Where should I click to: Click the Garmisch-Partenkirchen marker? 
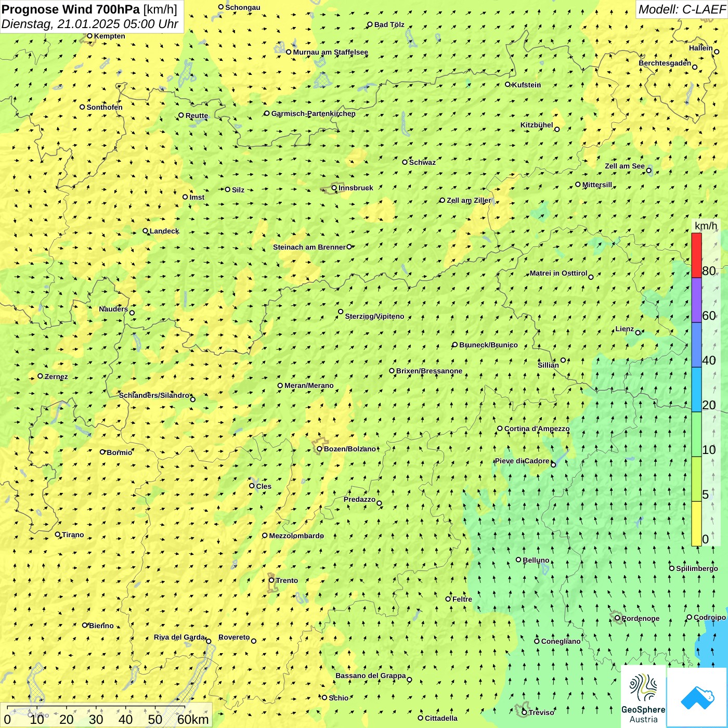click(x=267, y=113)
